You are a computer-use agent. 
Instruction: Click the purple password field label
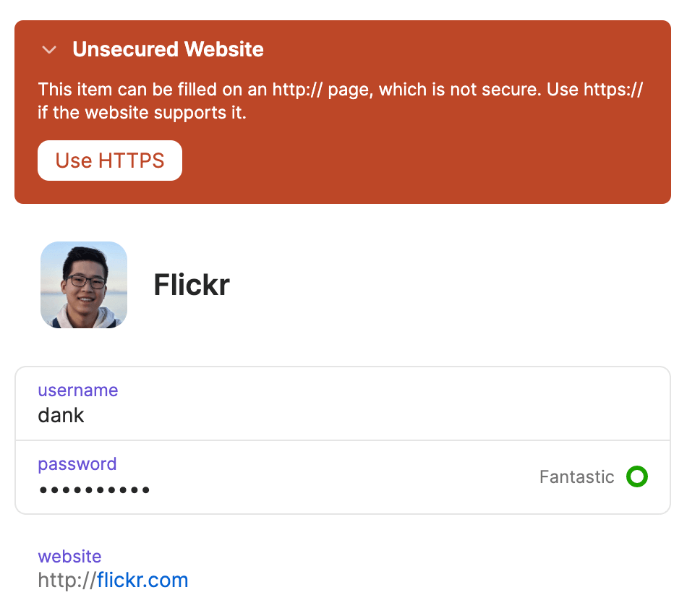pos(77,464)
